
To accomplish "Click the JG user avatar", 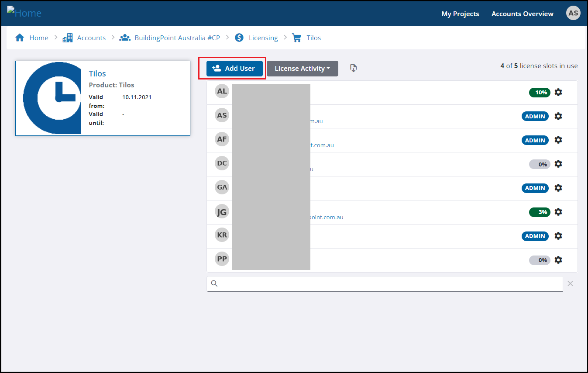I will 222,212.
